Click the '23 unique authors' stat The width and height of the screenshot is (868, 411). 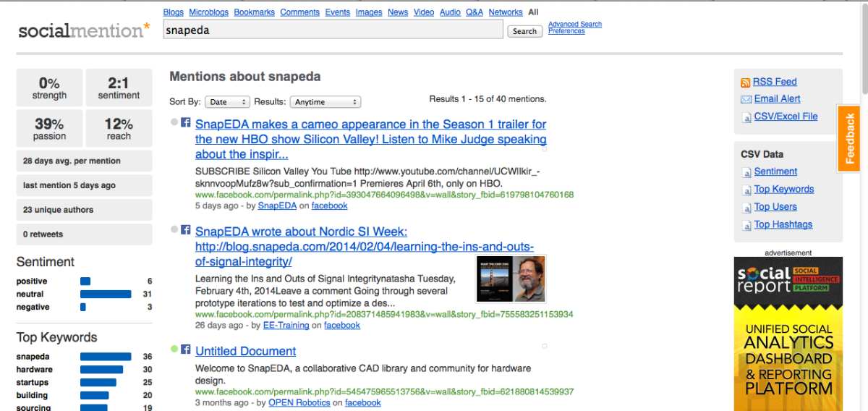85,210
